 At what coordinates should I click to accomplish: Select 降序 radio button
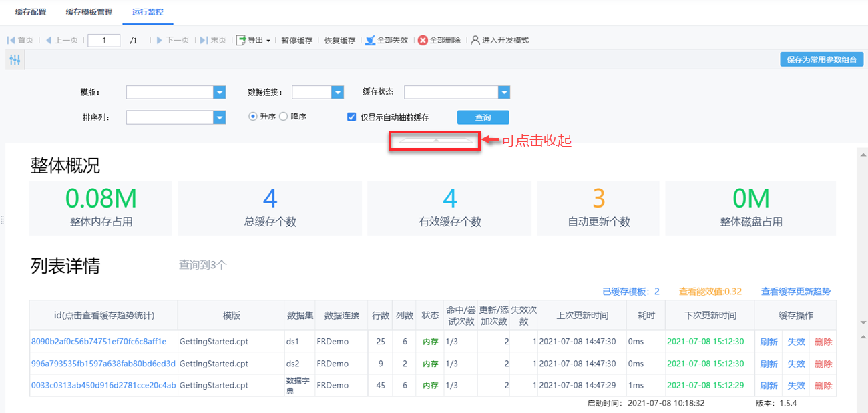(x=283, y=117)
